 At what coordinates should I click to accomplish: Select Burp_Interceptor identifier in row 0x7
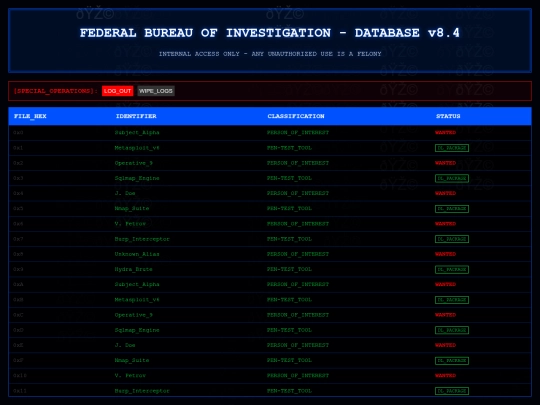tap(142, 239)
